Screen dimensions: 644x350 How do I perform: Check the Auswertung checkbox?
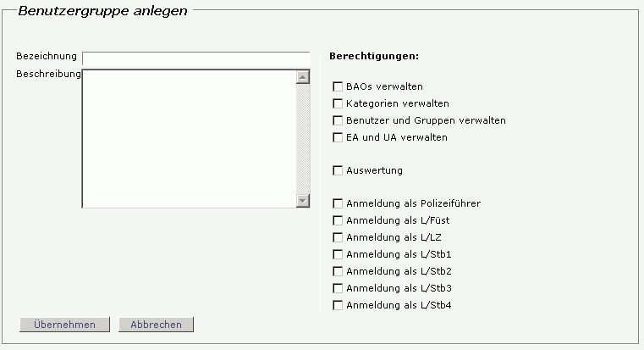[x=338, y=170]
